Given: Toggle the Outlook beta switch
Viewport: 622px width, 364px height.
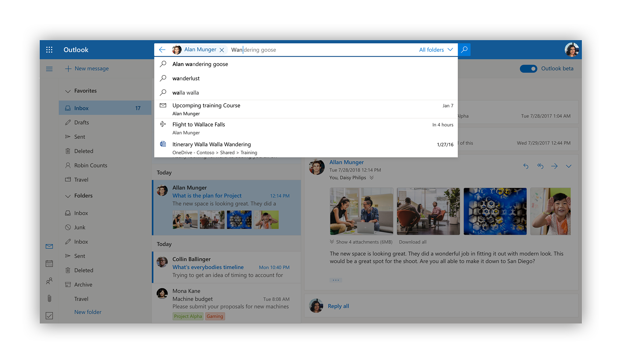Looking at the screenshot, I should (528, 69).
